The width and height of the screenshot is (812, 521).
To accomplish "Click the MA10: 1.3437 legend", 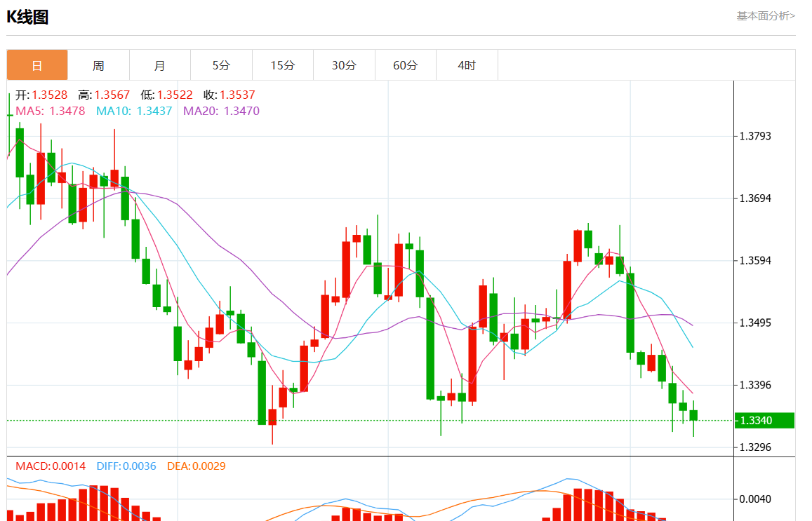I will (134, 111).
